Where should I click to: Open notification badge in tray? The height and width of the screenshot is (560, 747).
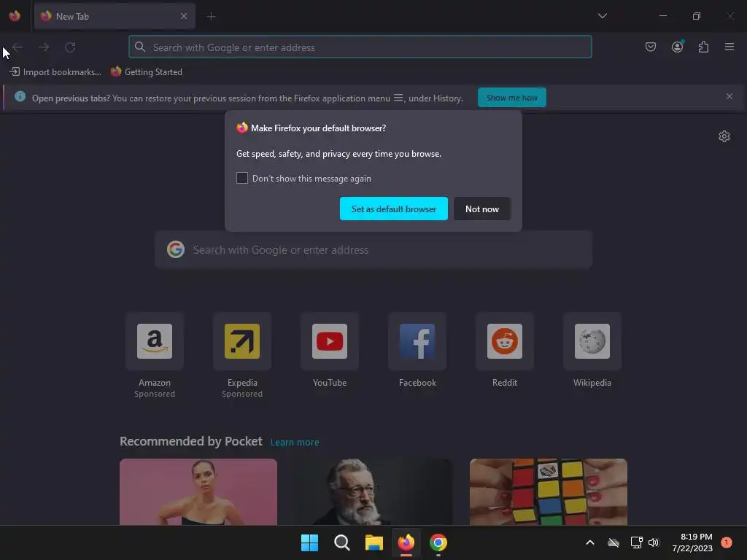pyautogui.click(x=727, y=542)
